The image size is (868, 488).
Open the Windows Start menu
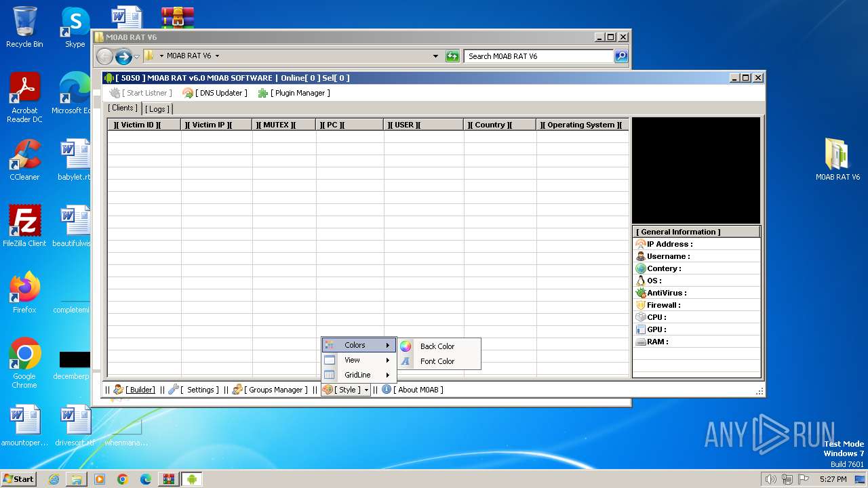coord(18,479)
